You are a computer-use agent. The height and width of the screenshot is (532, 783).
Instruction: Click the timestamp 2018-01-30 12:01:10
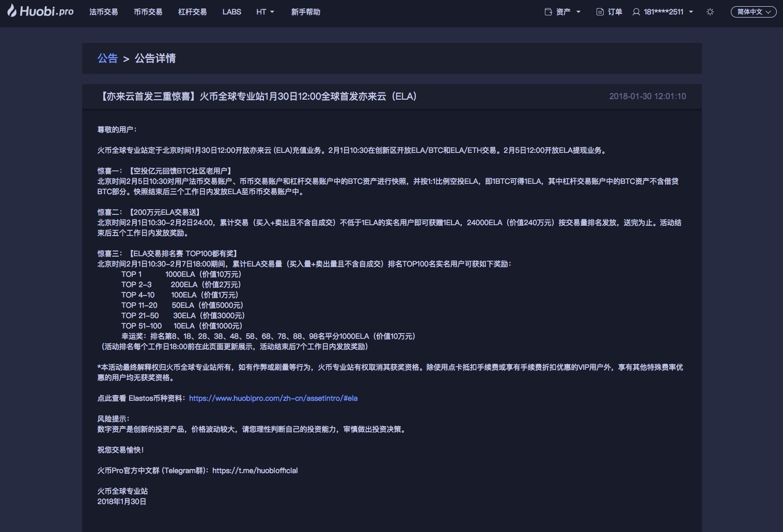click(x=648, y=97)
